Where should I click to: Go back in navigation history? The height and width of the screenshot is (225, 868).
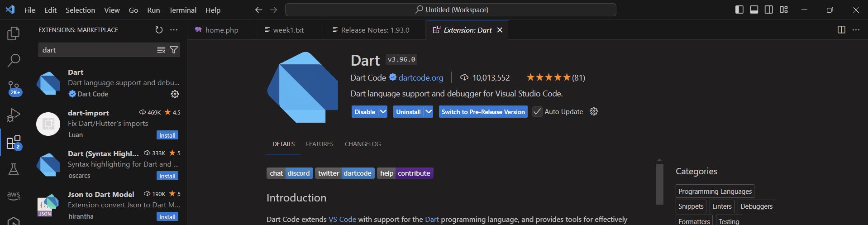click(258, 10)
